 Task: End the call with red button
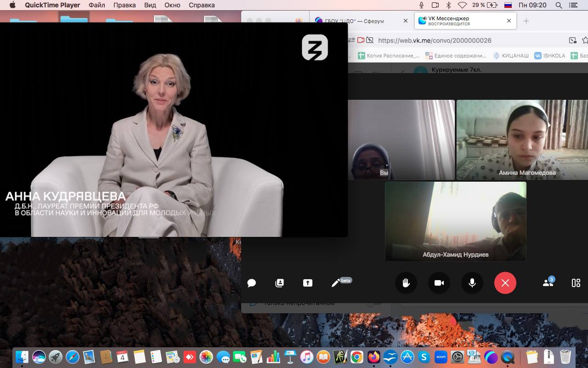click(x=505, y=283)
